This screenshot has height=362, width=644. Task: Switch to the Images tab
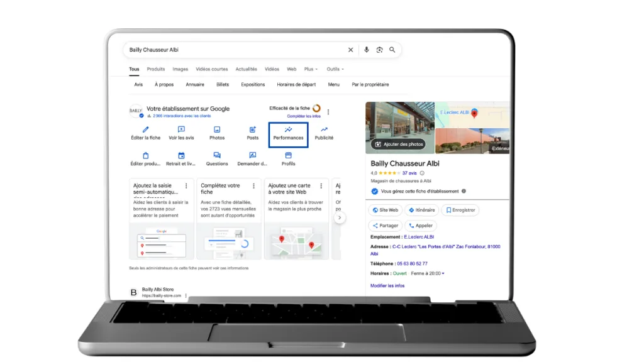point(180,69)
